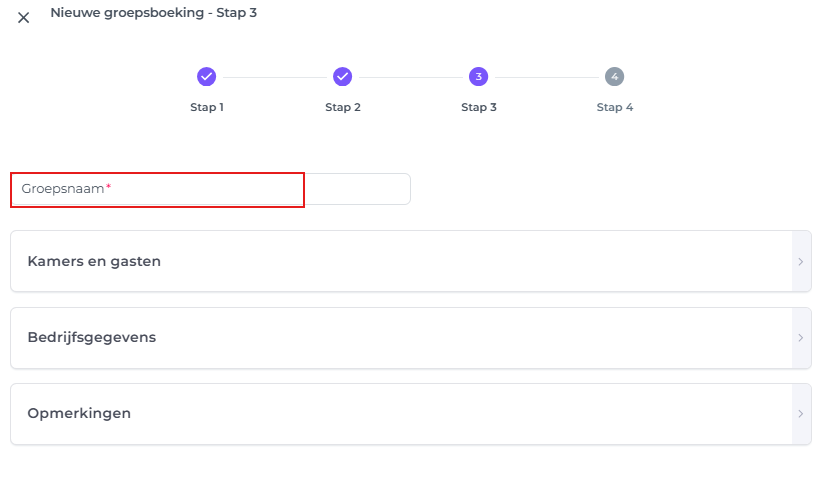
Task: Click the Stap 1 checkmark circle
Action: (207, 76)
